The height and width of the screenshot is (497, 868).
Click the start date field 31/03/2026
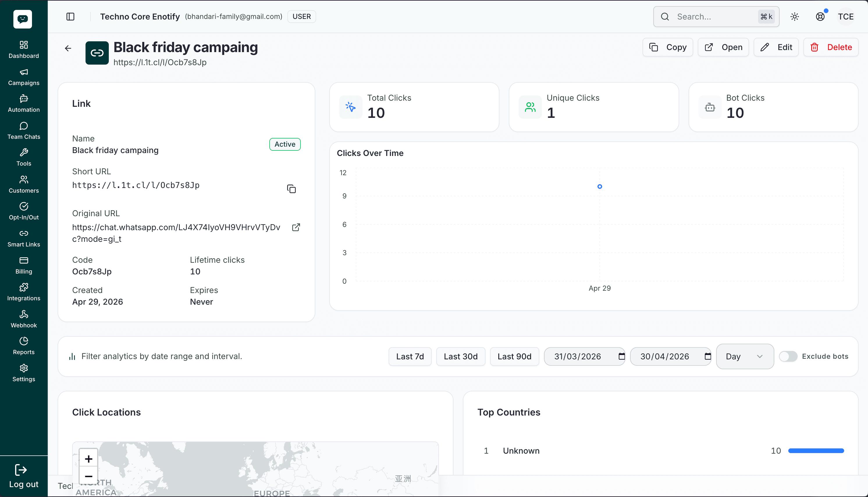click(584, 356)
